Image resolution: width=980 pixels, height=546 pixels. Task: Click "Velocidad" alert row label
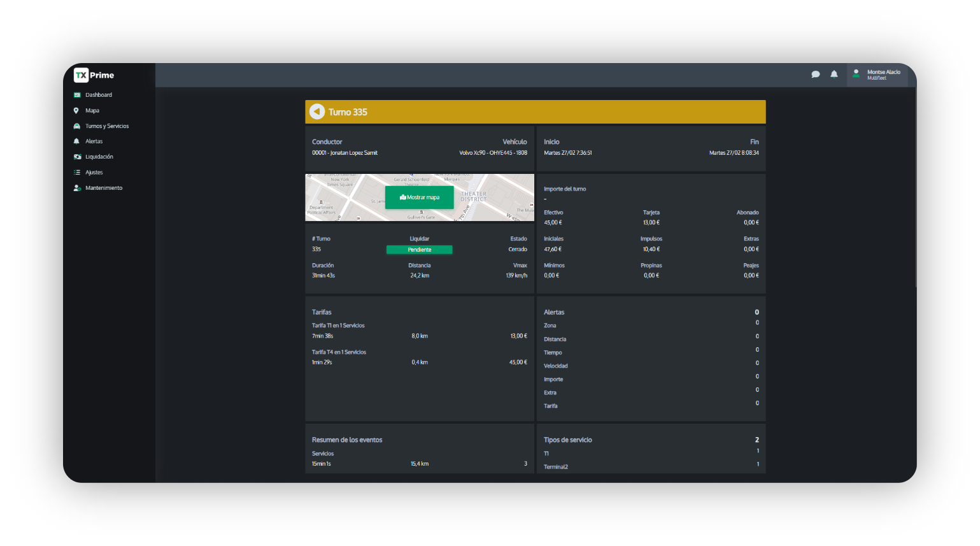(556, 366)
